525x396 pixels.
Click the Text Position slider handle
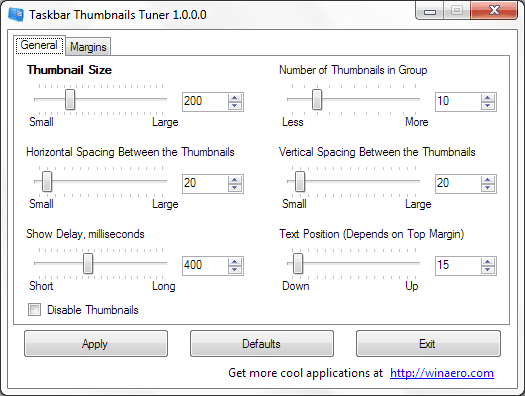coord(298,263)
